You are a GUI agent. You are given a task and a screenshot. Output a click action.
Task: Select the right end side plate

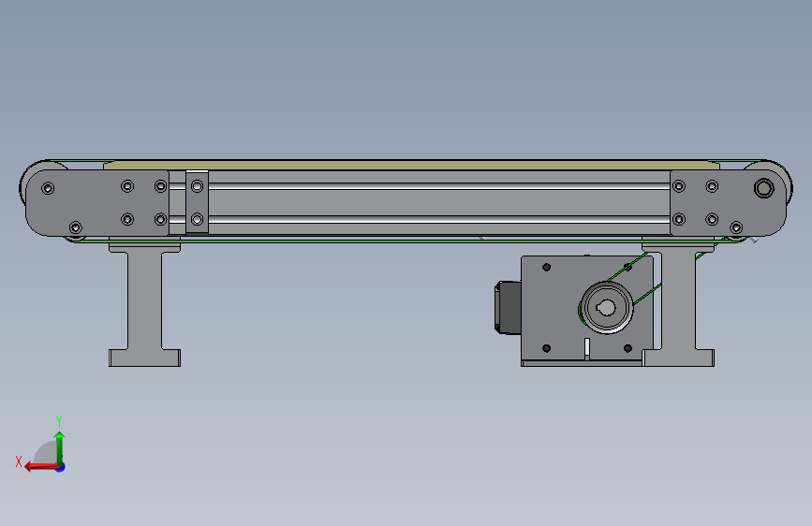click(728, 203)
